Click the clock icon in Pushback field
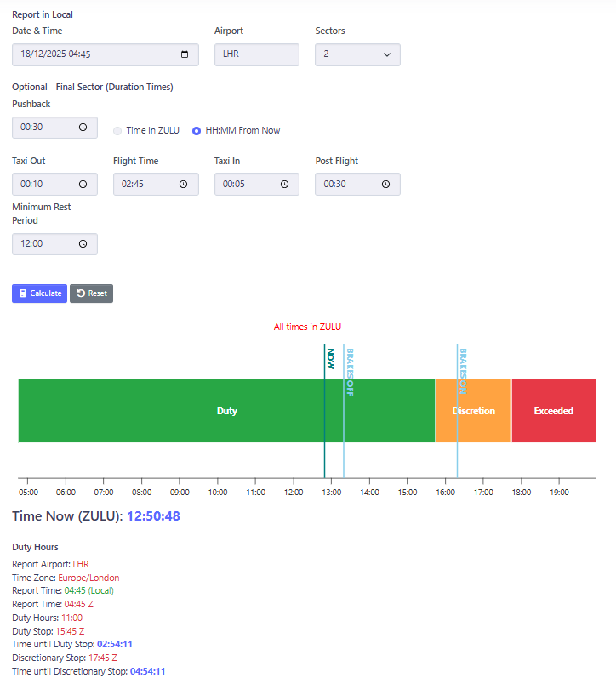The height and width of the screenshot is (689, 616). (x=83, y=128)
